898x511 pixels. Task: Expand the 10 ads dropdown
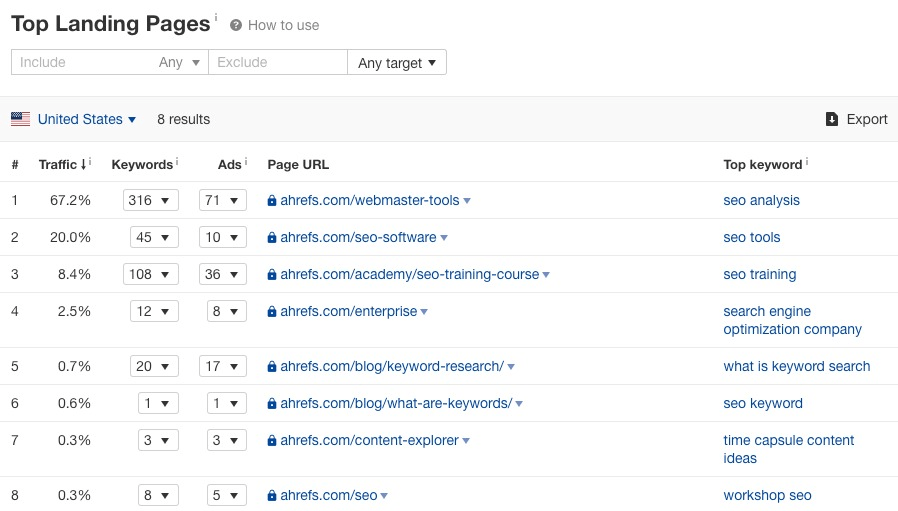tap(223, 237)
